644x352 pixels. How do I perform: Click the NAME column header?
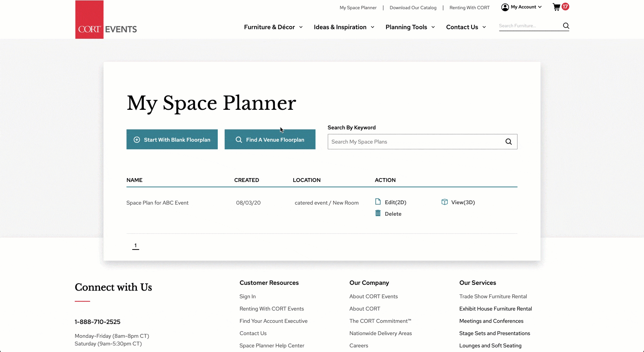(x=135, y=180)
